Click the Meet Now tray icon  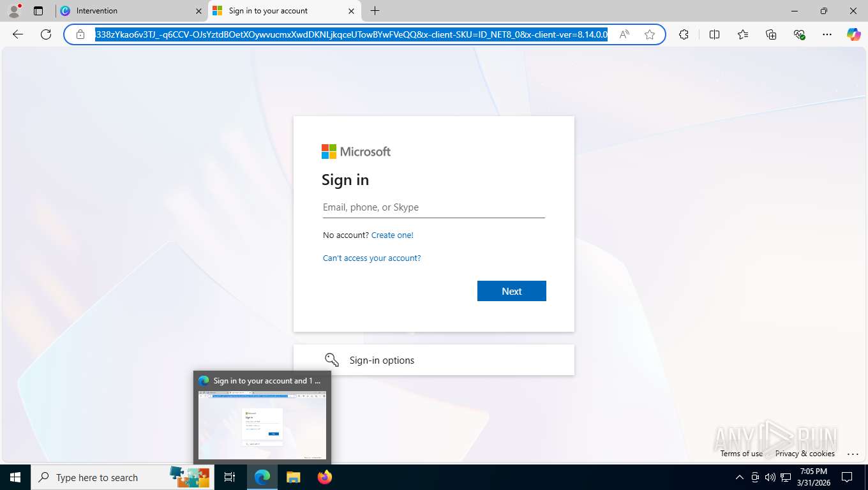pyautogui.click(x=755, y=477)
